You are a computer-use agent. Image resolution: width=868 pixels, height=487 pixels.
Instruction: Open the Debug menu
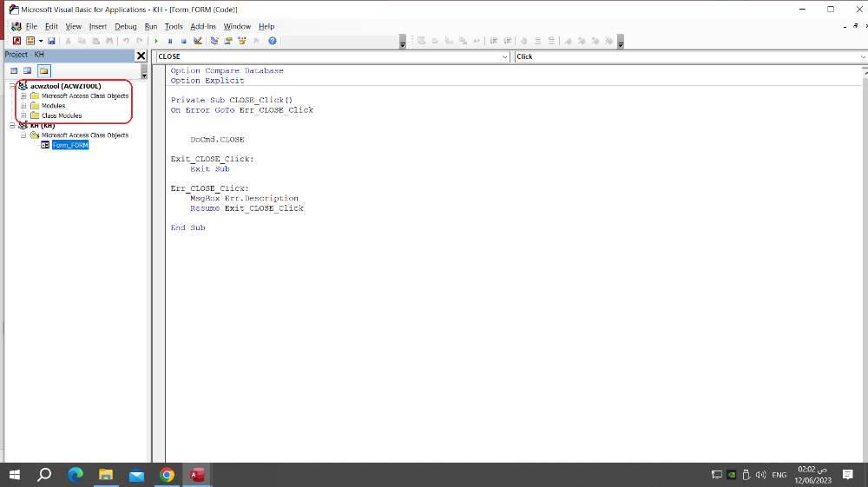(125, 27)
